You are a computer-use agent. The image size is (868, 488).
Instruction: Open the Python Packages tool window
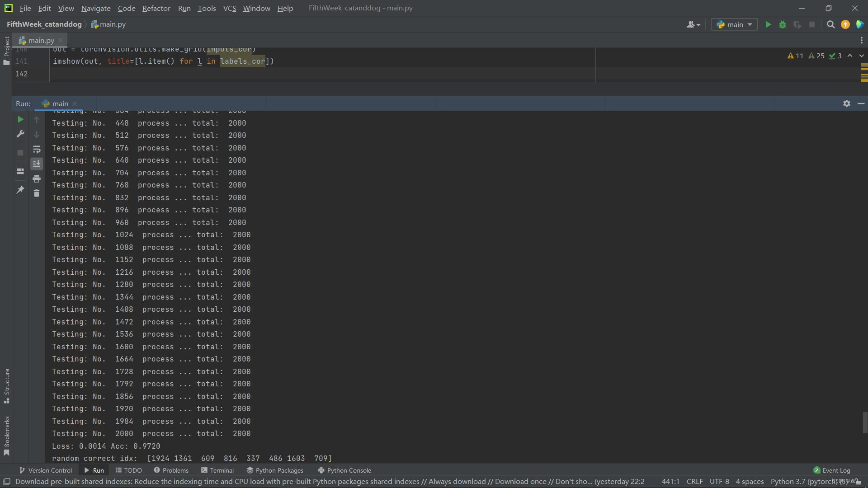(275, 470)
